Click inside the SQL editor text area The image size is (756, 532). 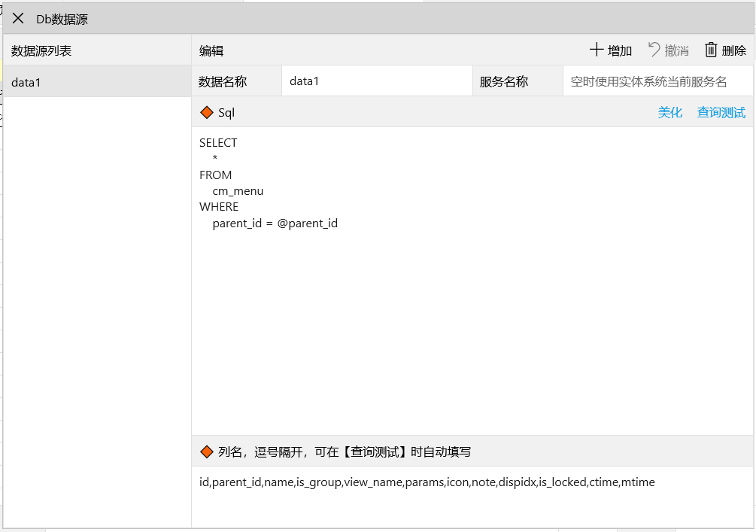[x=472, y=281]
